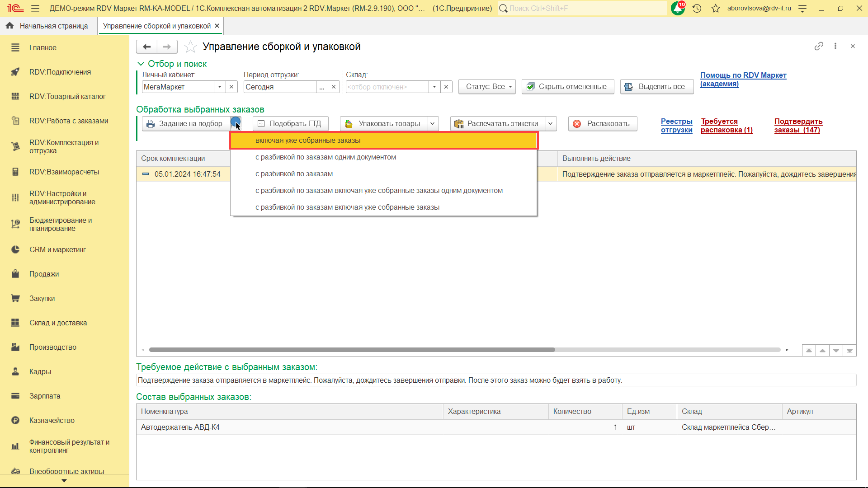This screenshot has height=488, width=868.
Task: Open the notifications bell icon
Action: pyautogui.click(x=678, y=8)
